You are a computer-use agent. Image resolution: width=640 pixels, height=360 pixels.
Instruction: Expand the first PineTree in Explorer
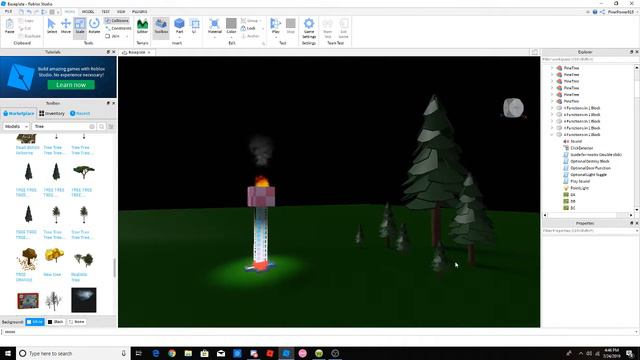[552, 68]
